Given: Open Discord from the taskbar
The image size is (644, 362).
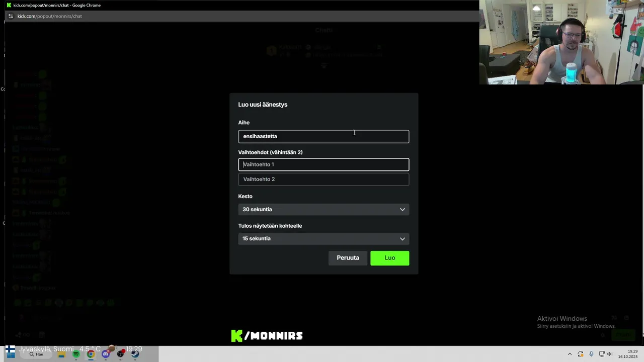Looking at the screenshot, I should (106, 354).
